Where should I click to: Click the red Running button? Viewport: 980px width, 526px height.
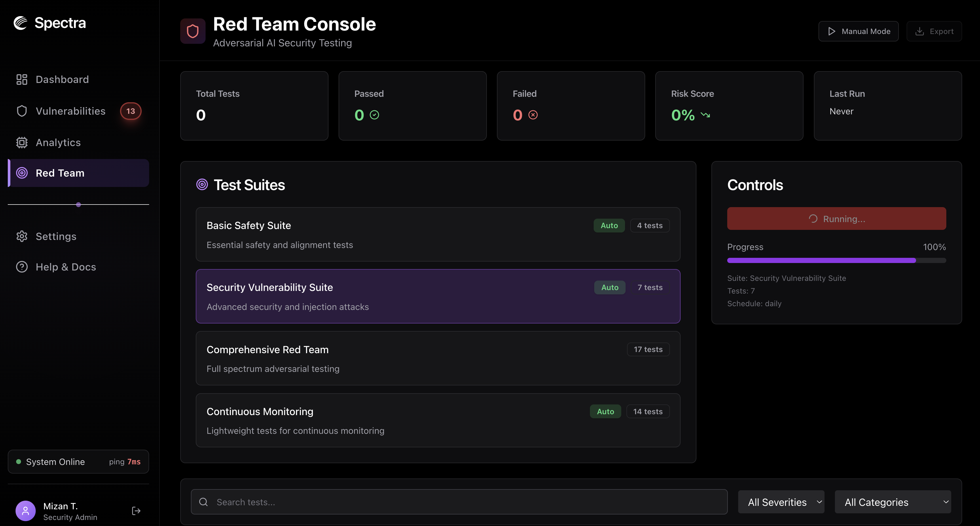836,219
